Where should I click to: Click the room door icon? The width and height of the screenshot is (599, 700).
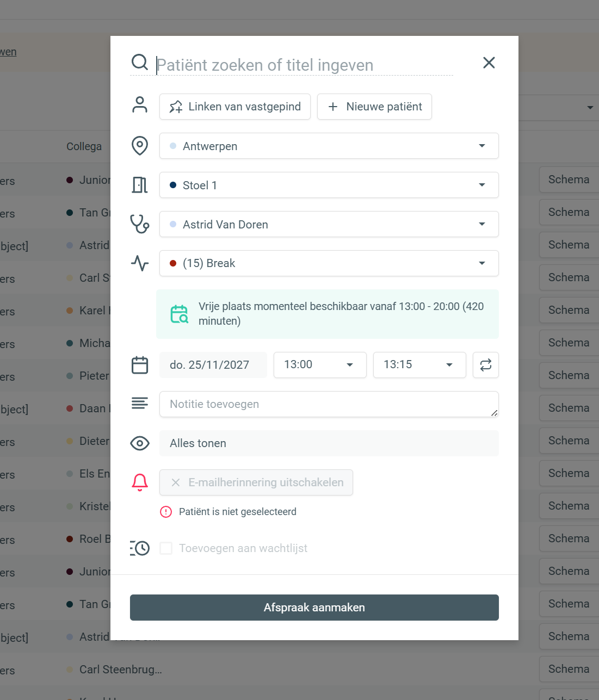pyautogui.click(x=140, y=185)
